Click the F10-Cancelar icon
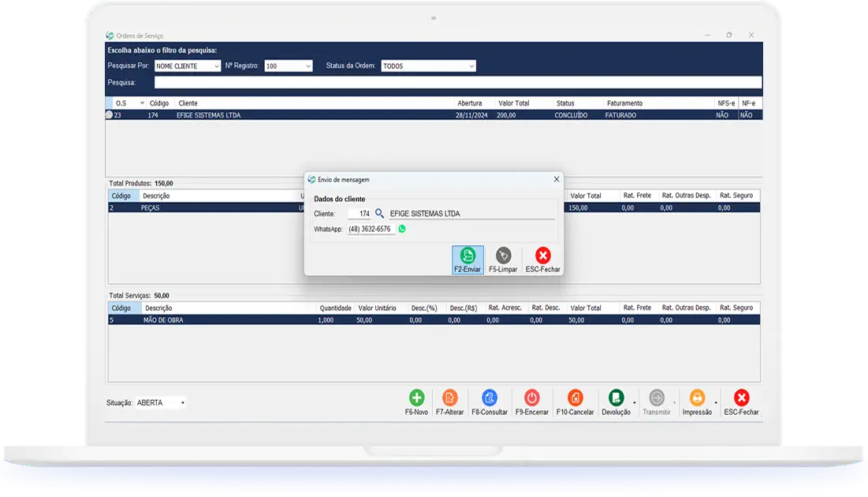The height and width of the screenshot is (497, 868). 575,398
